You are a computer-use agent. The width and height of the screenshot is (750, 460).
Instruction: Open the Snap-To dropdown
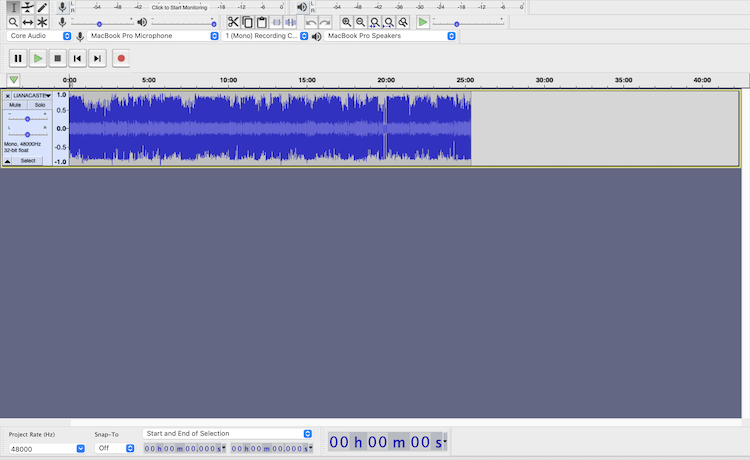point(115,448)
